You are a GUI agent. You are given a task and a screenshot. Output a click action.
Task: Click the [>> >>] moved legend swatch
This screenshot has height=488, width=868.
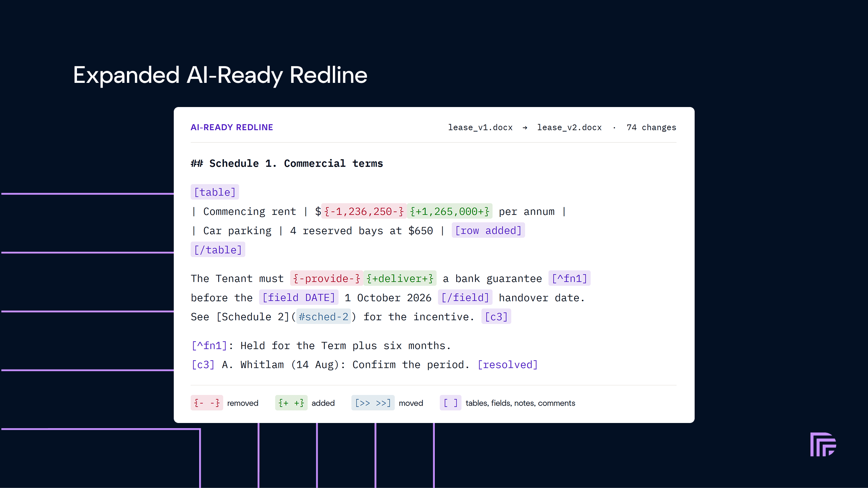point(373,403)
